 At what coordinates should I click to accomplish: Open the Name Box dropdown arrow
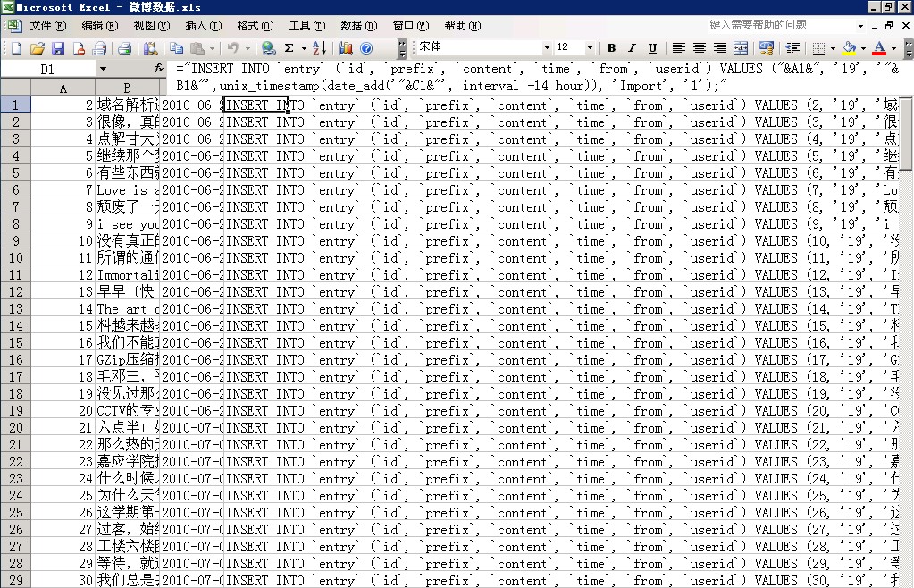(x=103, y=69)
